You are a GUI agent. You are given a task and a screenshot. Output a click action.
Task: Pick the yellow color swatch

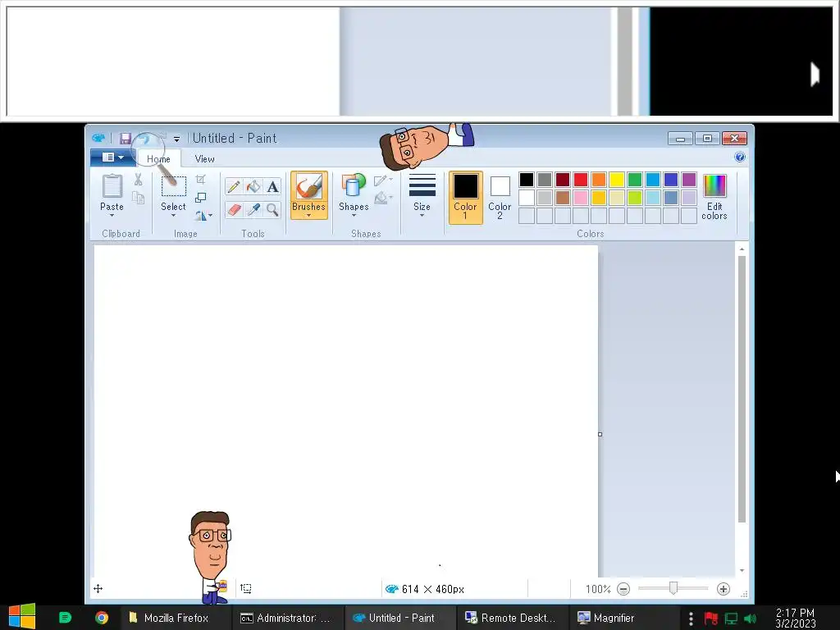click(617, 180)
